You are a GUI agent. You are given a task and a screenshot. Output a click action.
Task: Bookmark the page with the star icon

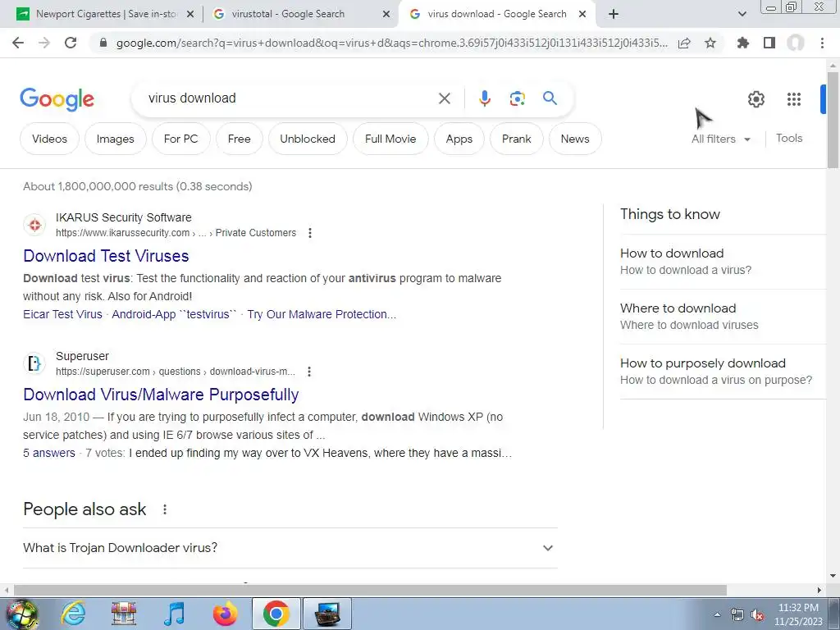coord(710,43)
